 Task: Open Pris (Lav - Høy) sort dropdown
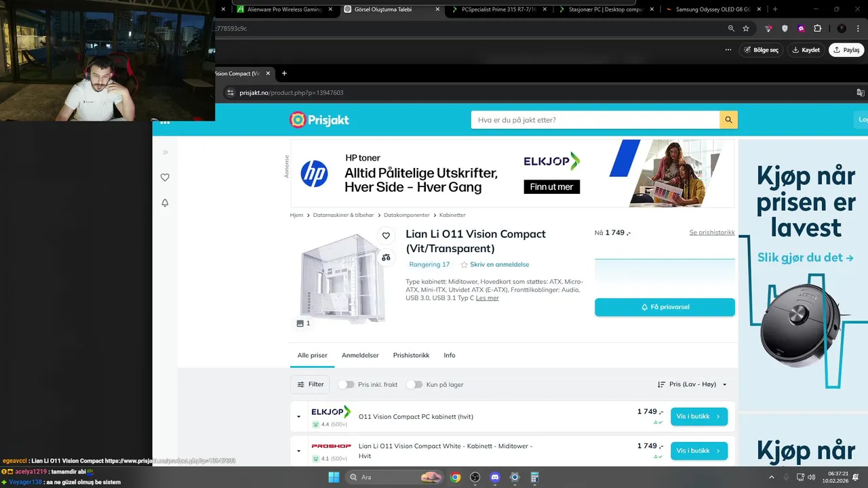(692, 384)
